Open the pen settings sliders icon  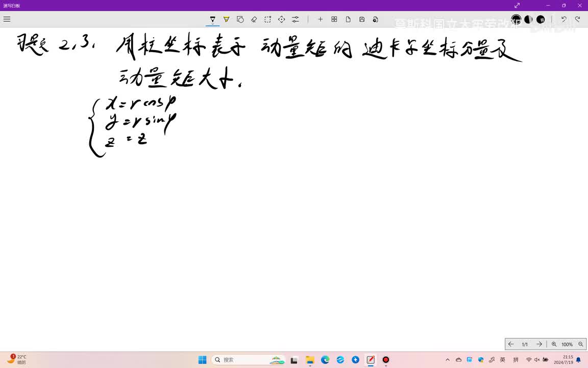click(x=296, y=19)
